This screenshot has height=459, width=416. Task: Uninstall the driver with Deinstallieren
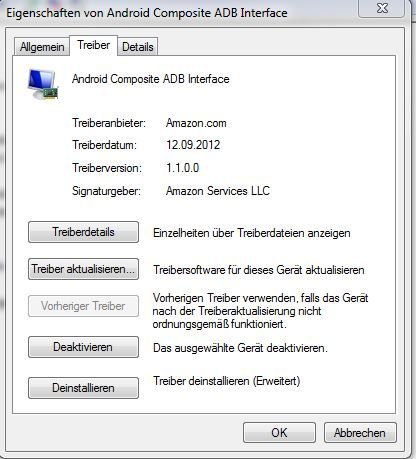pos(83,388)
